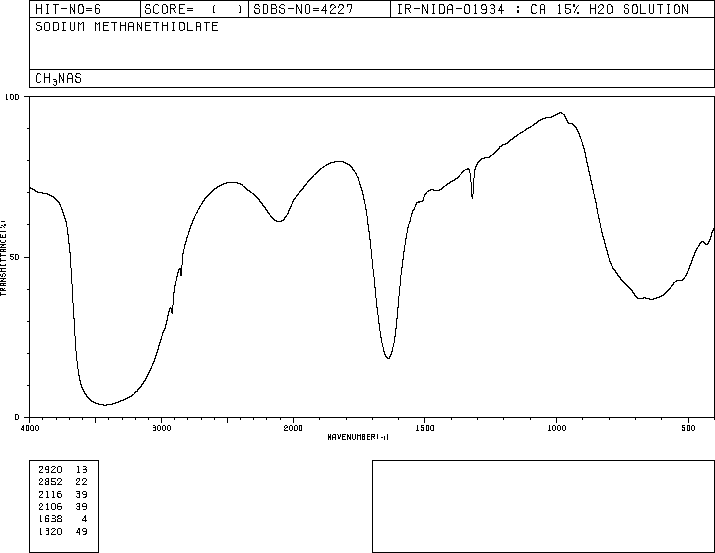
Task: Click IR-NIDA-01934 sample description text
Action: click(543, 9)
